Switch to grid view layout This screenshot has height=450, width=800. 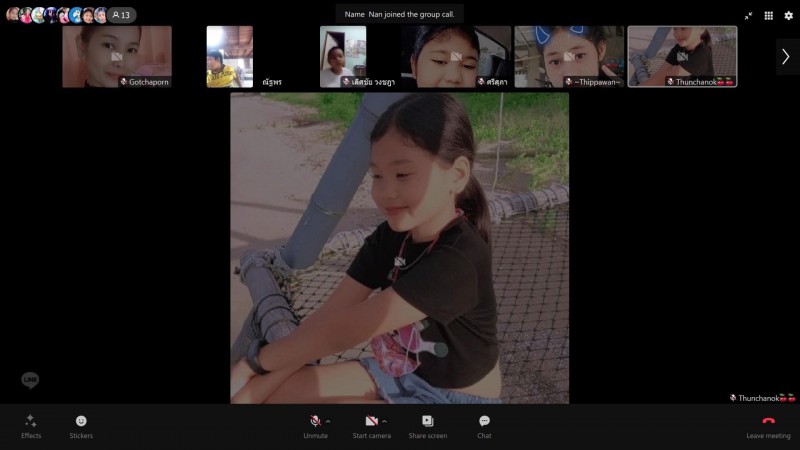[768, 15]
